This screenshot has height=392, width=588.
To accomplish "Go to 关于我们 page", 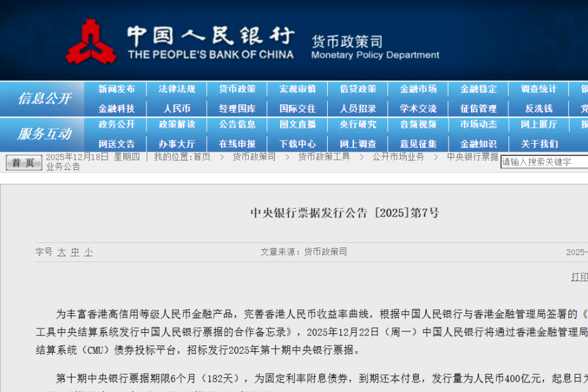I will point(538,144).
